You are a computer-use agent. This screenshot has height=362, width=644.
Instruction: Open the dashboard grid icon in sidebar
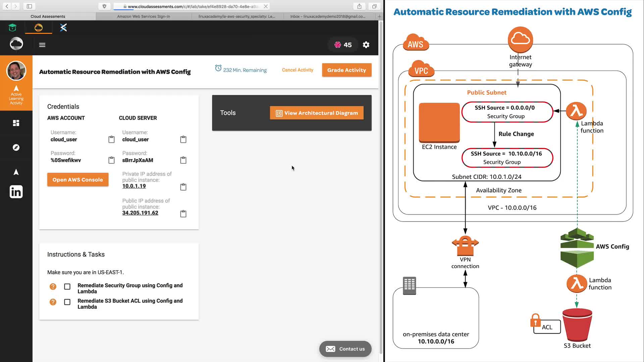(16, 123)
